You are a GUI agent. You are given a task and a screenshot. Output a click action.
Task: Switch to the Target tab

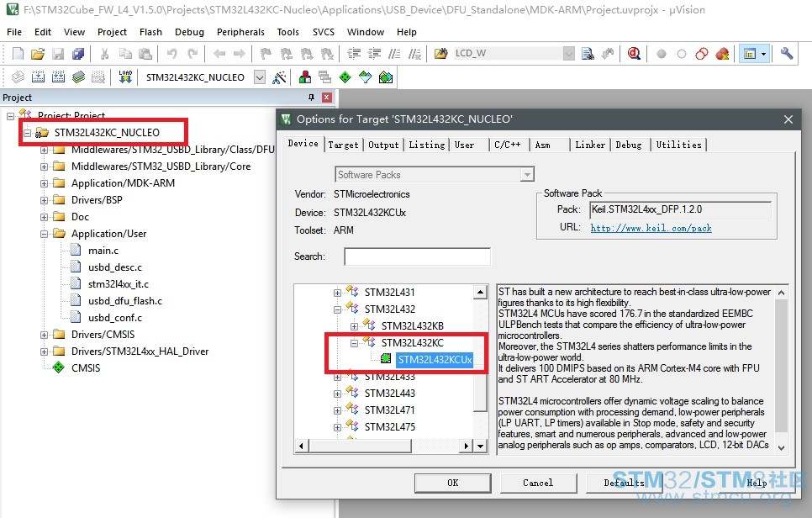[x=343, y=145]
